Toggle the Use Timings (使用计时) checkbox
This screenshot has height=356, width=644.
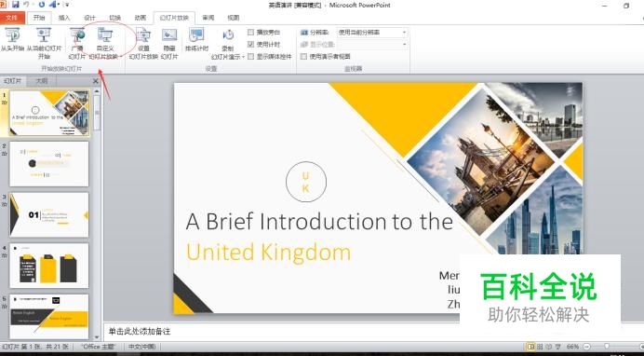pyautogui.click(x=251, y=45)
